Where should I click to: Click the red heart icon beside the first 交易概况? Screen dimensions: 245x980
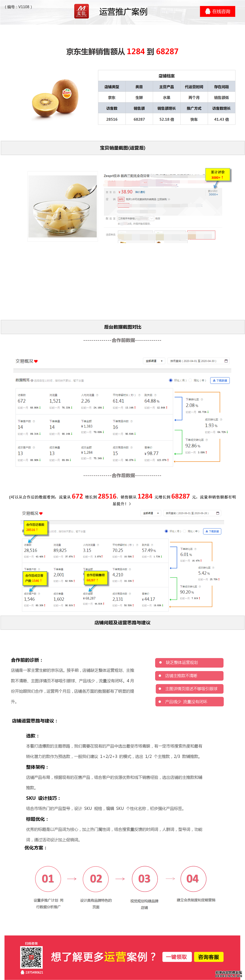36,361
